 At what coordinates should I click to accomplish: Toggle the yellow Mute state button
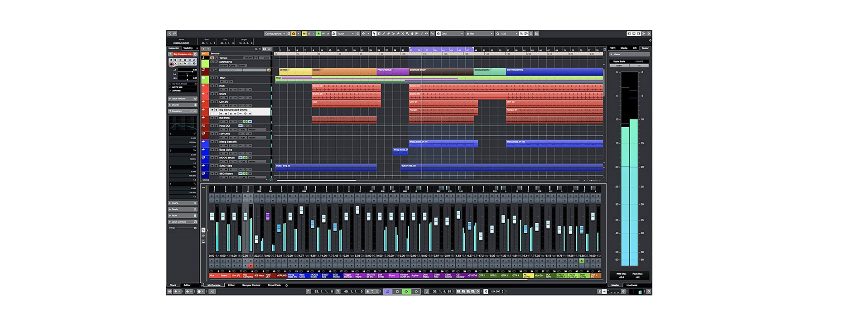(x=304, y=34)
